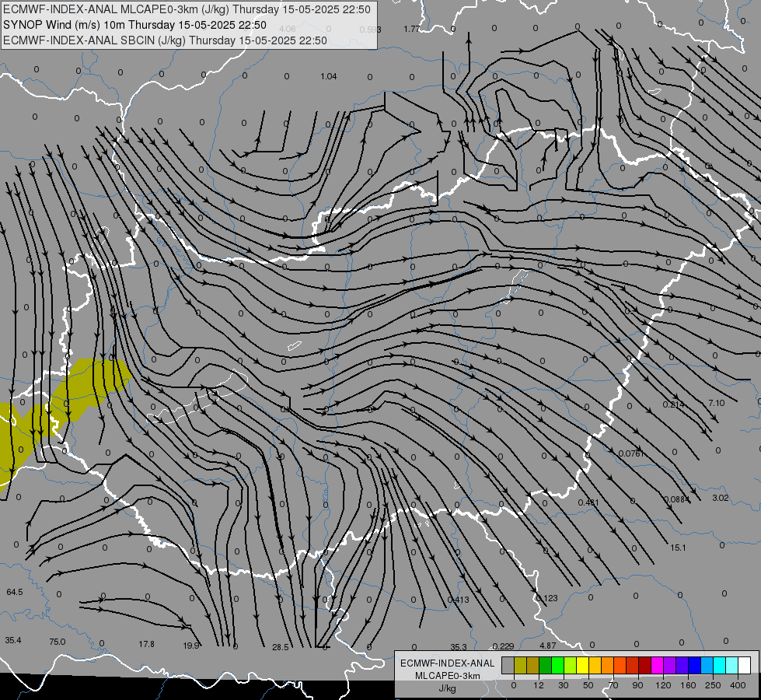761x700 pixels.
Task: Click the MLCAPE0-3km header line
Action: click(x=187, y=9)
